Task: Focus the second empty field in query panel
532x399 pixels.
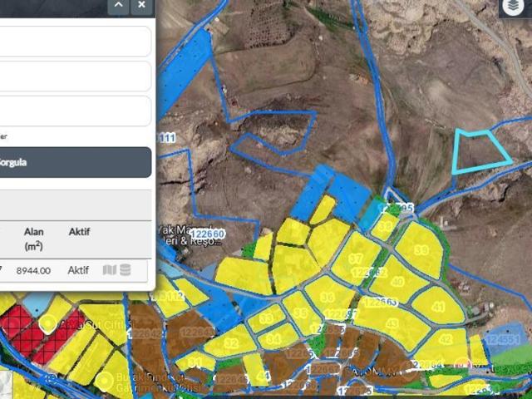Action: tap(76, 76)
